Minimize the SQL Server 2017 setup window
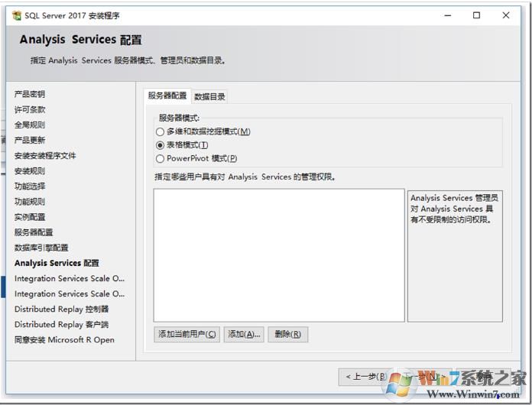 tap(448, 15)
